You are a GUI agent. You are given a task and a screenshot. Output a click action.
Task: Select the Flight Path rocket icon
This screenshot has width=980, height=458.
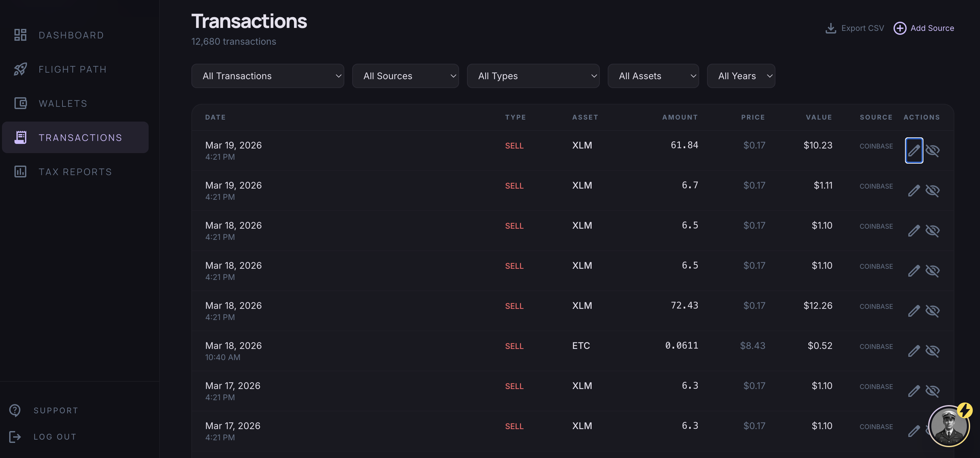coord(20,69)
